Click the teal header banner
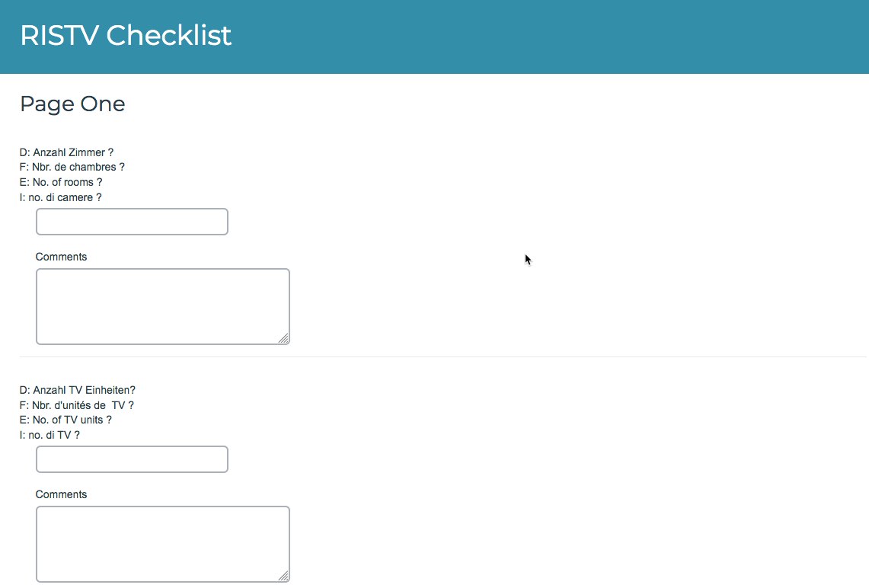Screen dimensions: 869x588 click(533, 37)
